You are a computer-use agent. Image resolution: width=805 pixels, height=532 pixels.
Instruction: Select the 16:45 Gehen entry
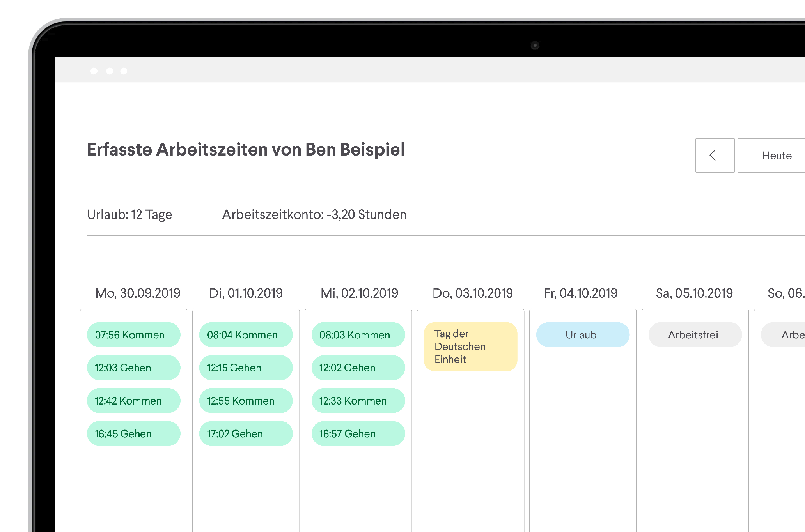[133, 433]
